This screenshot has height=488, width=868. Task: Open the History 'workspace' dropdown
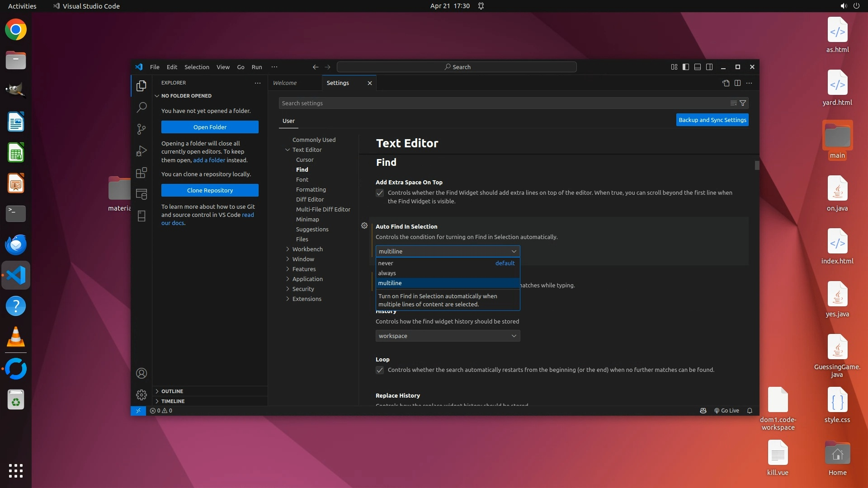[448, 336]
